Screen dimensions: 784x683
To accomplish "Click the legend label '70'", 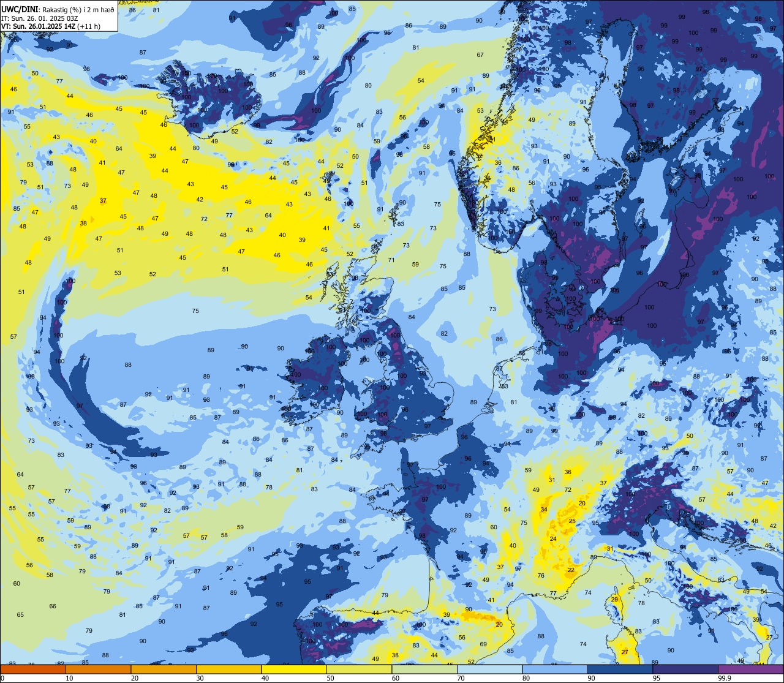I will click(x=461, y=678).
